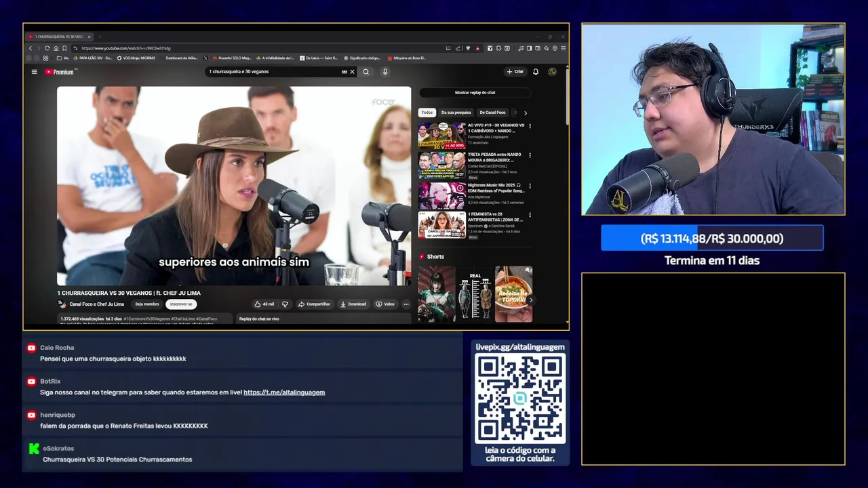The height and width of the screenshot is (488, 868).
Task: Click the Dashboard de Afilia... bookmark
Action: point(182,58)
